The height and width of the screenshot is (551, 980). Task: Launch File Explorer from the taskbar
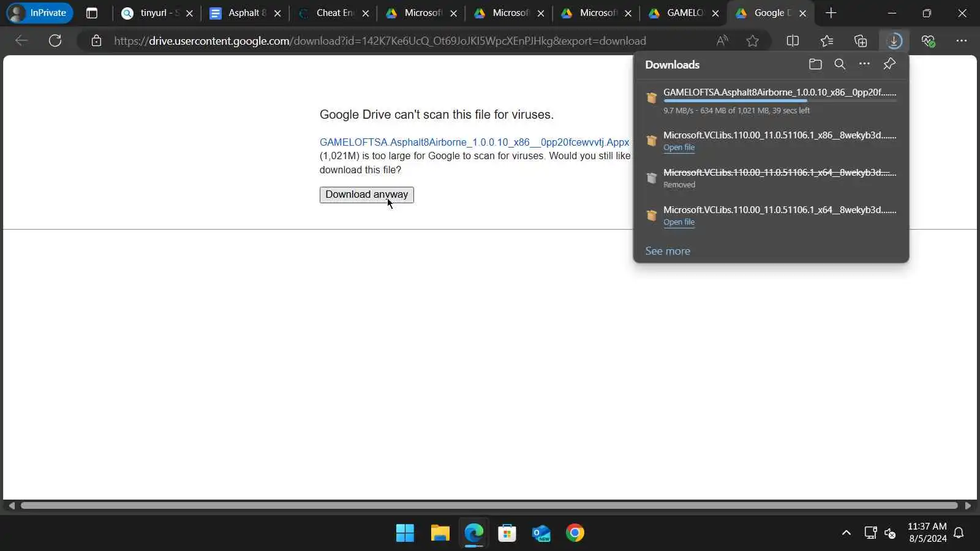[440, 533]
